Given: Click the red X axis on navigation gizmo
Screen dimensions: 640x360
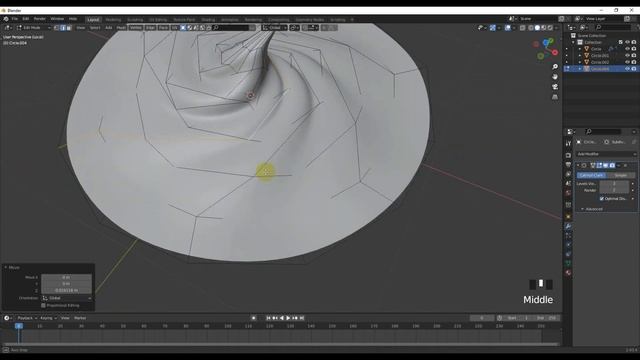Looking at the screenshot, I should pyautogui.click(x=555, y=52).
